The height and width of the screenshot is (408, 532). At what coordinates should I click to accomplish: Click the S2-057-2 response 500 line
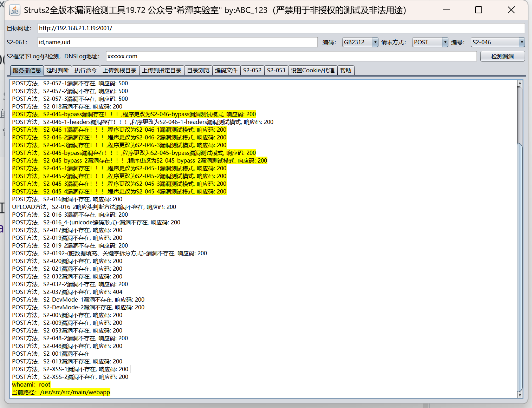(70, 91)
